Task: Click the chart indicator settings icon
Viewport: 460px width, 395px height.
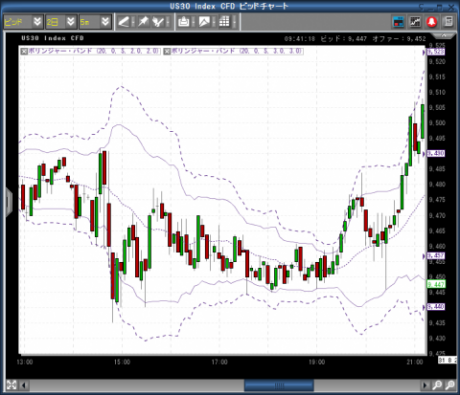Action: [x=415, y=22]
